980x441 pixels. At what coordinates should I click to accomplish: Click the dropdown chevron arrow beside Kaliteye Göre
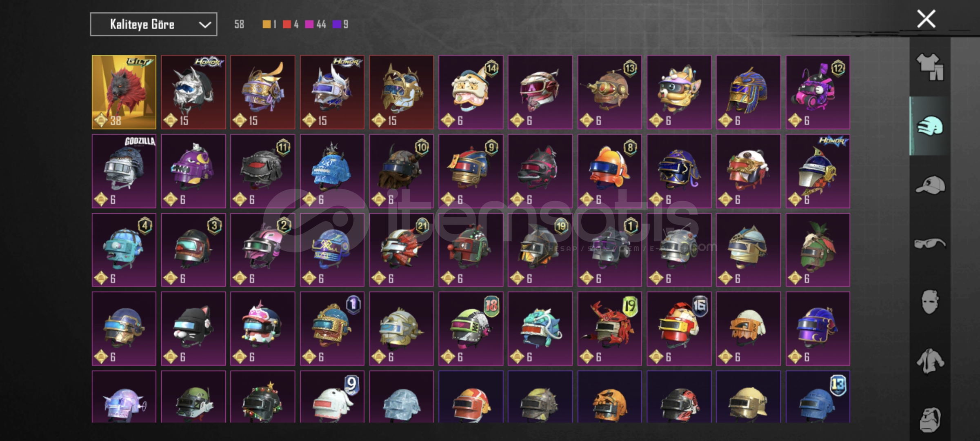205,25
